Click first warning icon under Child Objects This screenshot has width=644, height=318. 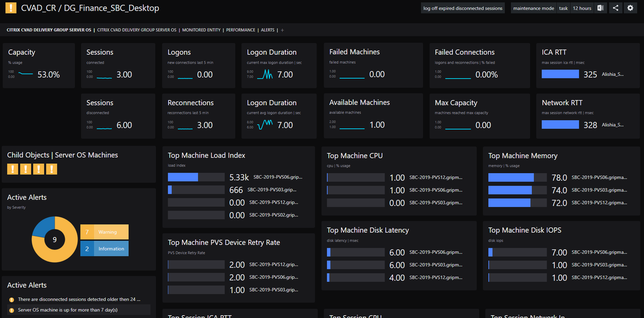pyautogui.click(x=12, y=169)
